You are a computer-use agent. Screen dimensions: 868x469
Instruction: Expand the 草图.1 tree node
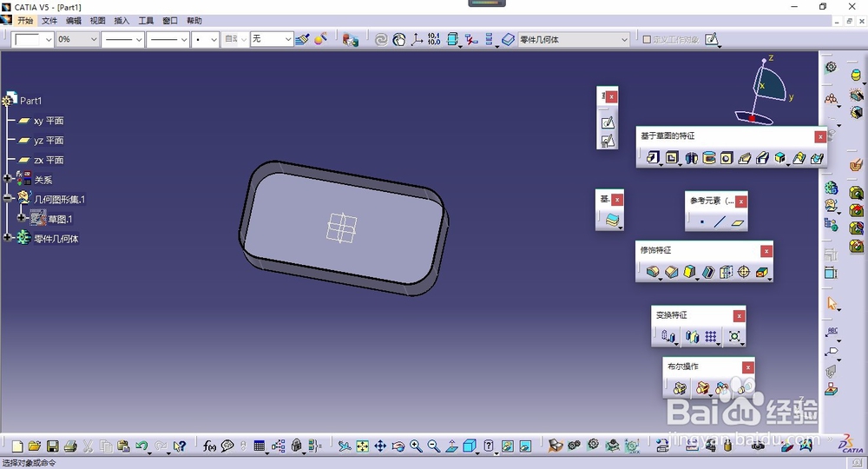22,218
